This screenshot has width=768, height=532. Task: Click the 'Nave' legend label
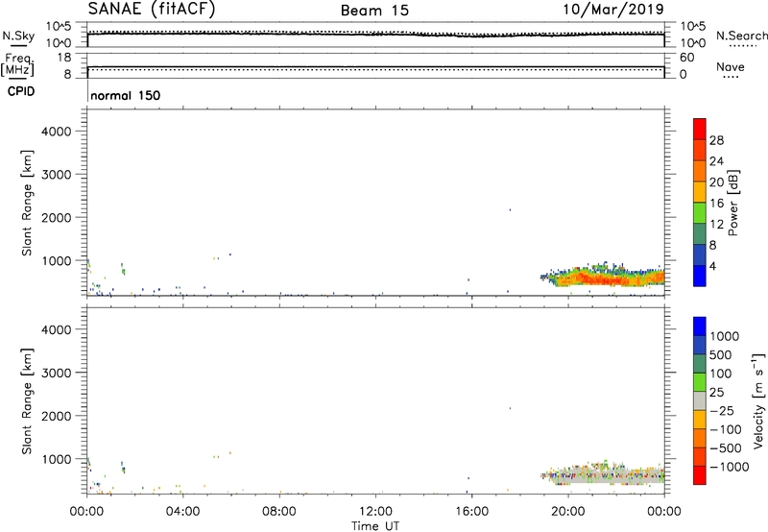(730, 66)
